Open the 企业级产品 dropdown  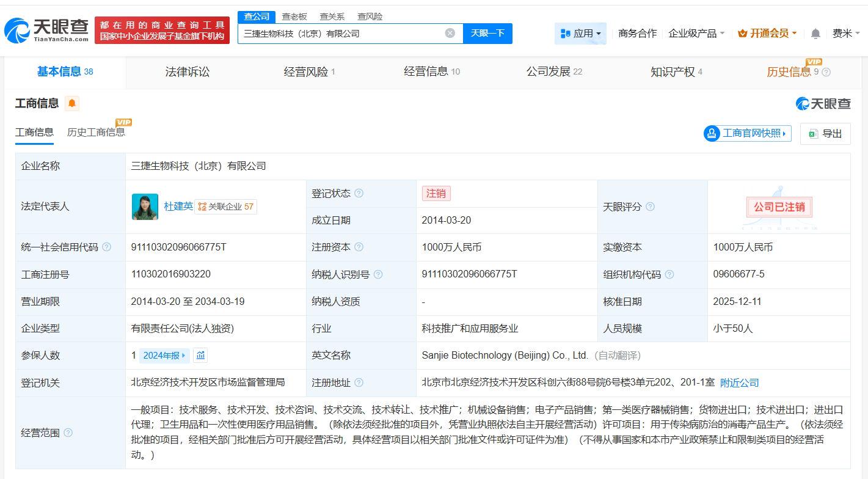click(696, 34)
